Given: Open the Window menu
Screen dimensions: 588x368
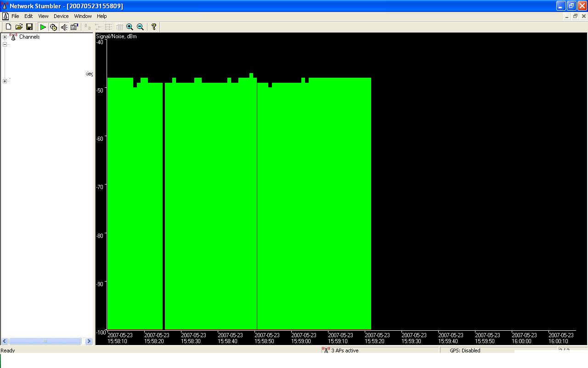Looking at the screenshot, I should click(x=83, y=16).
